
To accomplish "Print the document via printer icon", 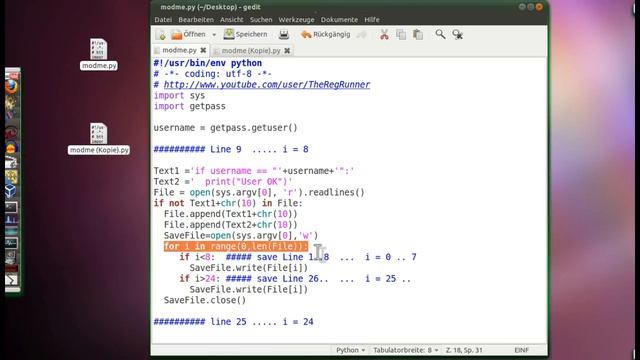I will click(284, 35).
